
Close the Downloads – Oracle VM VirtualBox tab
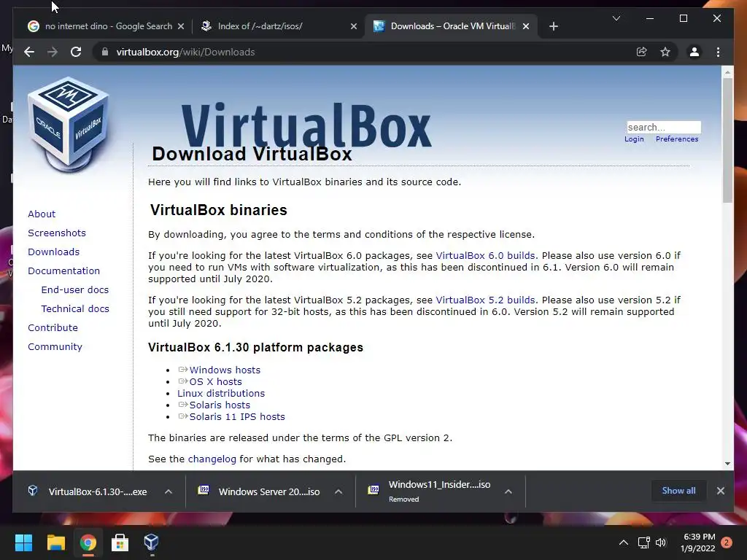tap(525, 26)
